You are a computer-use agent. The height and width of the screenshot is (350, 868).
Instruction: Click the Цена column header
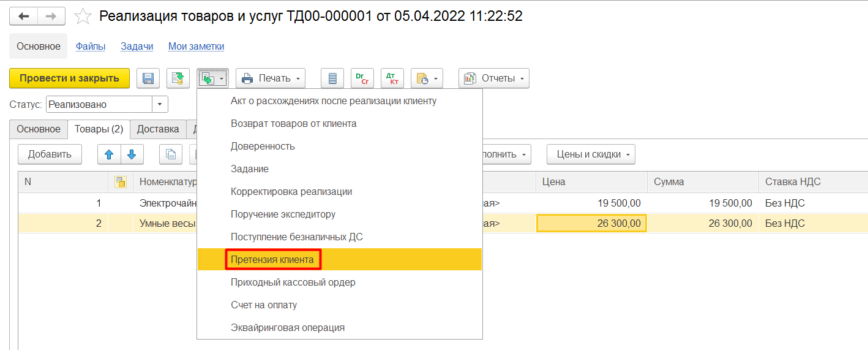[x=592, y=181]
